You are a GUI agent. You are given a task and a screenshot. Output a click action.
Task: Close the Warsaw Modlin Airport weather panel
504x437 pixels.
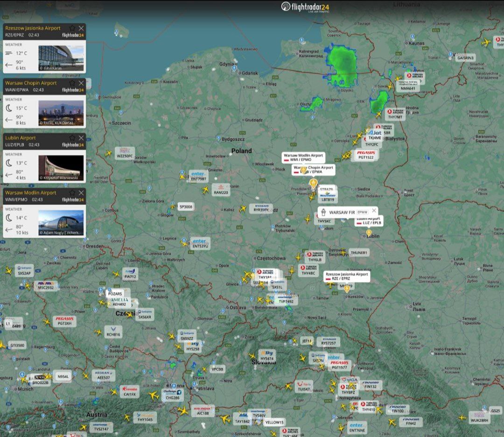pos(81,193)
